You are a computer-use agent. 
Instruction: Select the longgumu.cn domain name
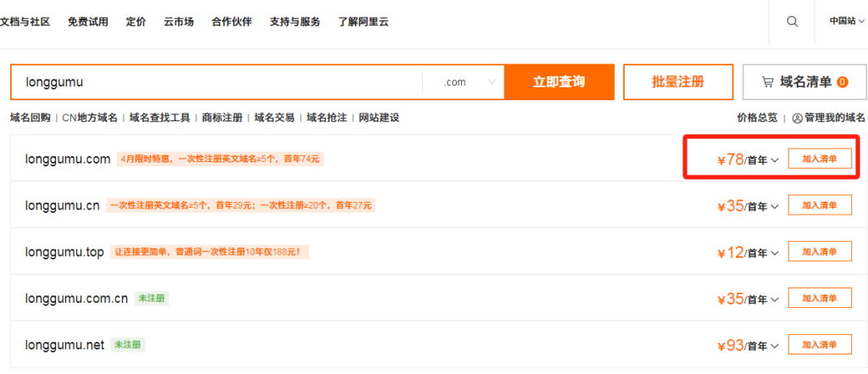[63, 205]
